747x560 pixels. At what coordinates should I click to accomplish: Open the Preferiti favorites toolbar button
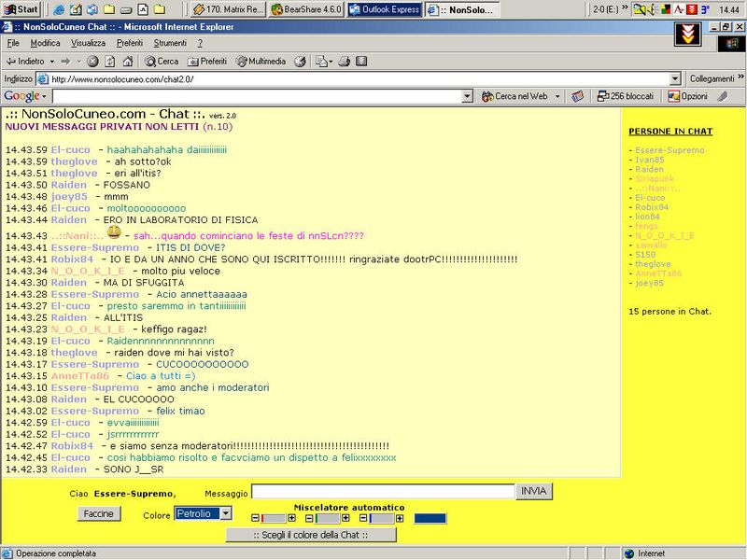[206, 62]
